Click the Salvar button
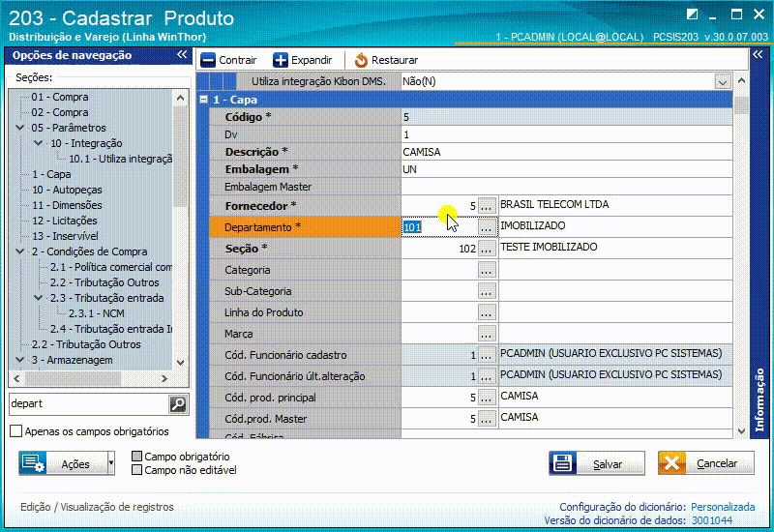Image resolution: width=774 pixels, height=532 pixels. click(x=597, y=463)
